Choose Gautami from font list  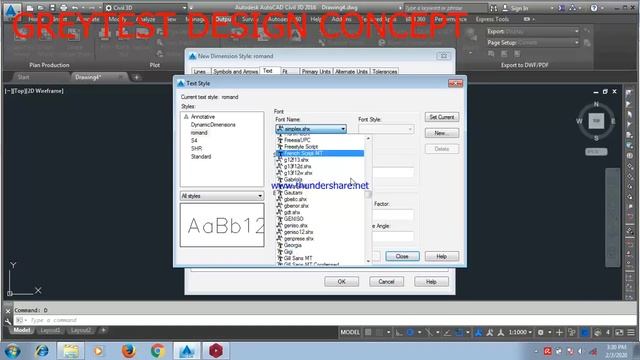click(320, 193)
